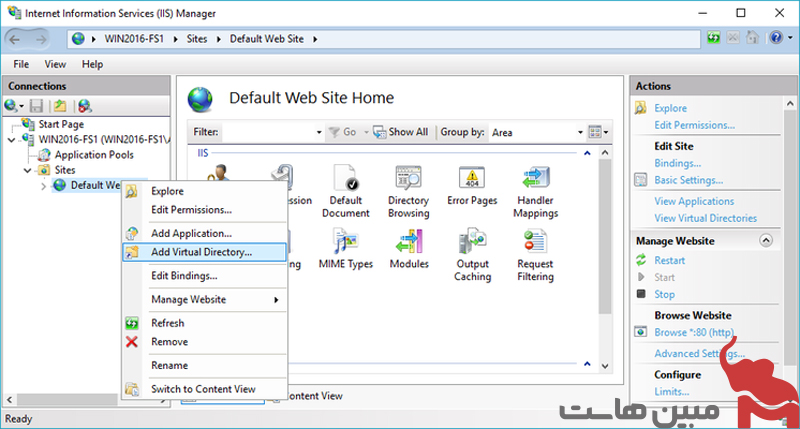Choose Rename from context menu
800x429 pixels.
204,365
